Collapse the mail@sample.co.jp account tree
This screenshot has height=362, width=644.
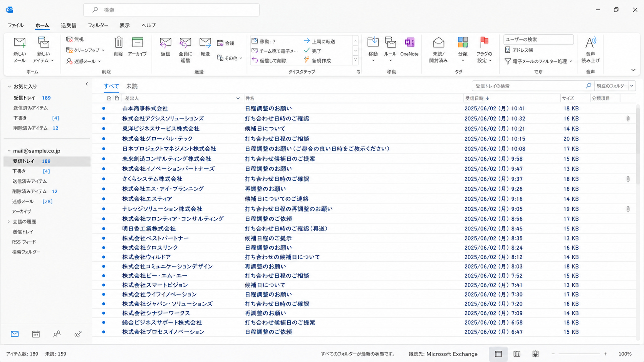[9, 151]
